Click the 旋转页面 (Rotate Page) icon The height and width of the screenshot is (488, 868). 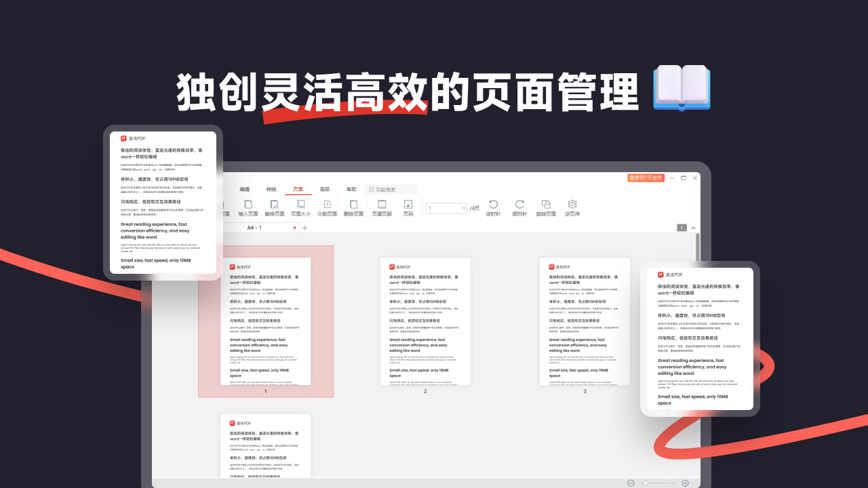pos(546,205)
